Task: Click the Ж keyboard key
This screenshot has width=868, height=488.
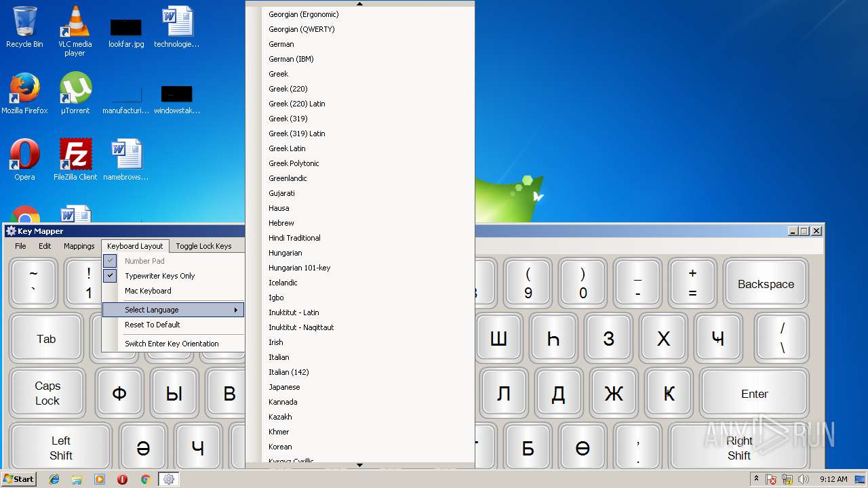Action: tap(614, 394)
